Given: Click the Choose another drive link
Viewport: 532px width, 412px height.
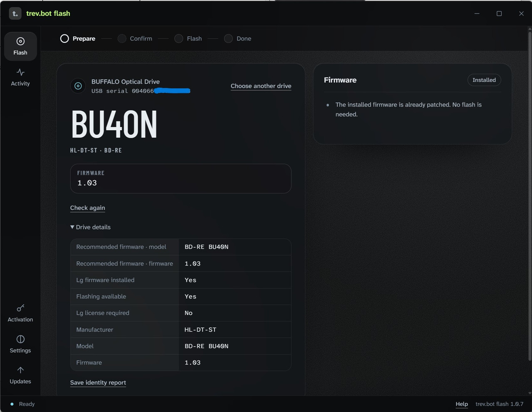Looking at the screenshot, I should (x=261, y=86).
